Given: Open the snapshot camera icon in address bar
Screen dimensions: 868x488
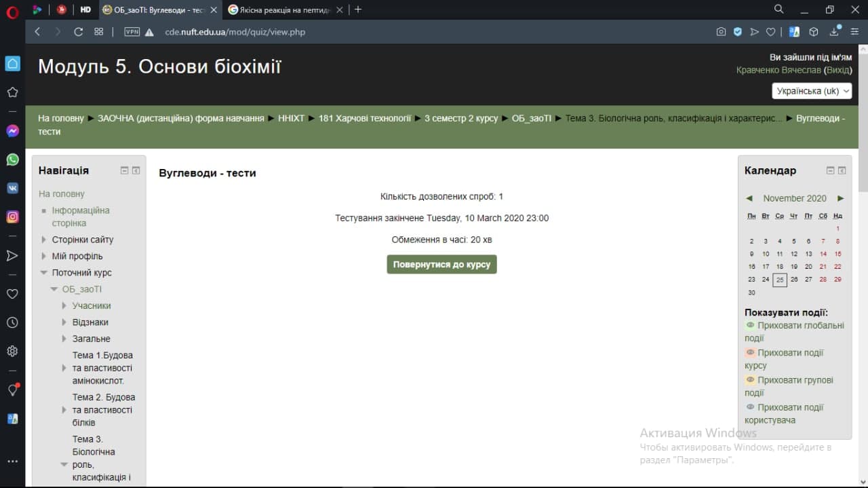Looking at the screenshot, I should click(x=721, y=32).
